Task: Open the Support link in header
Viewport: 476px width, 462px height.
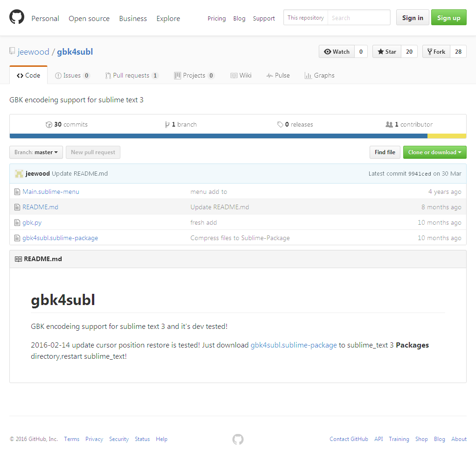Action: point(264,19)
